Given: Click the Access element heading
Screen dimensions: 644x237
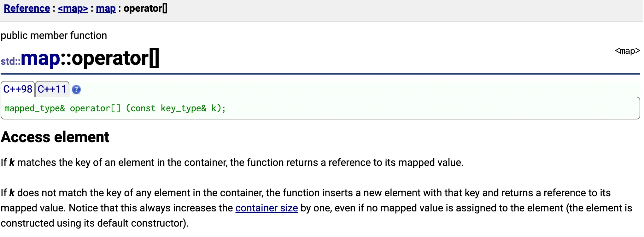Looking at the screenshot, I should coord(55,137).
